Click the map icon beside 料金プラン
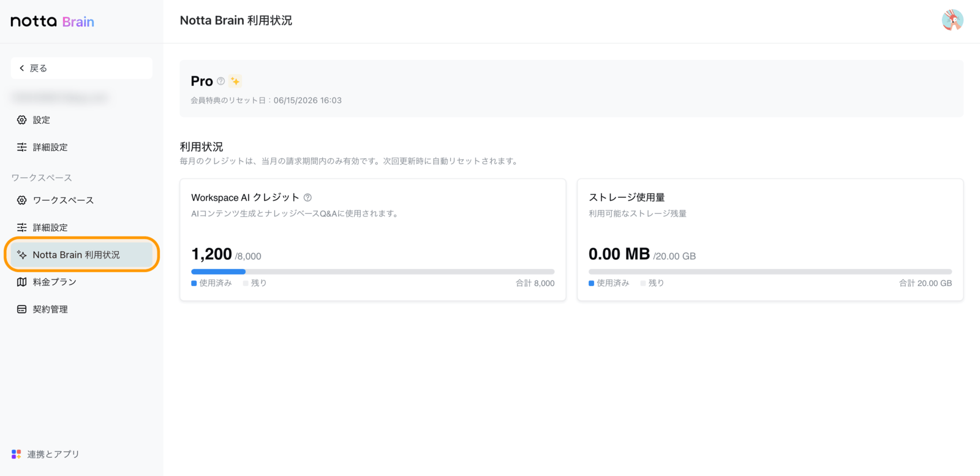This screenshot has height=476, width=980. click(x=22, y=282)
